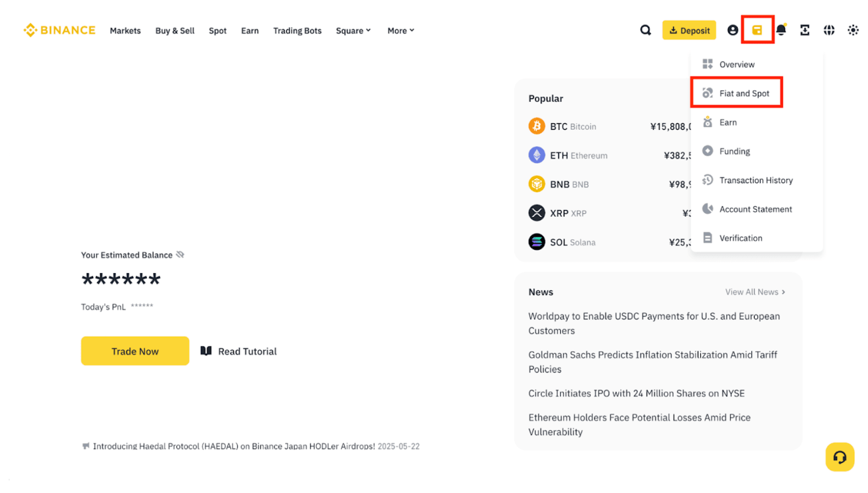This screenshot has width=868, height=493.
Task: Open the language globe icon
Action: click(829, 30)
